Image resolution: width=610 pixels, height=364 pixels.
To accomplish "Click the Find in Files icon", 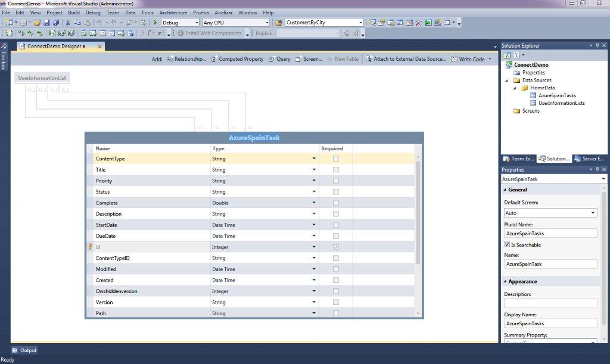I will point(279,23).
